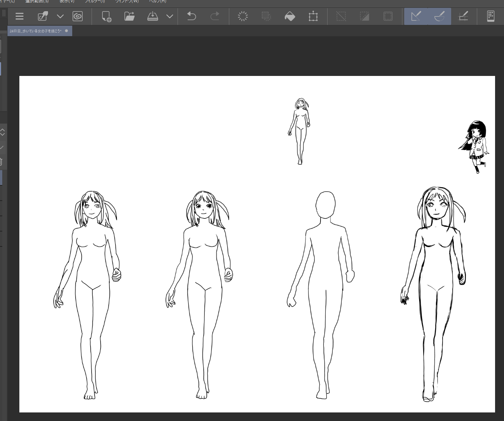
Task: Click the Scale/Rotate transform icon
Action: 313,16
